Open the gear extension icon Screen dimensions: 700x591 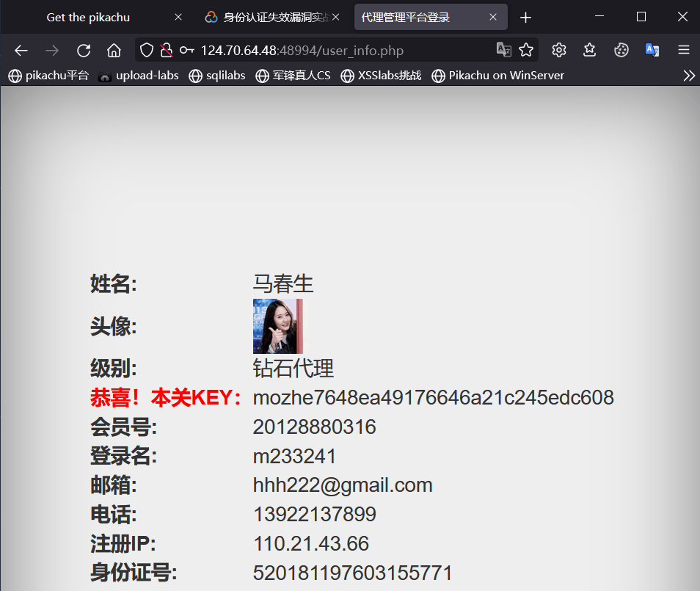[559, 50]
